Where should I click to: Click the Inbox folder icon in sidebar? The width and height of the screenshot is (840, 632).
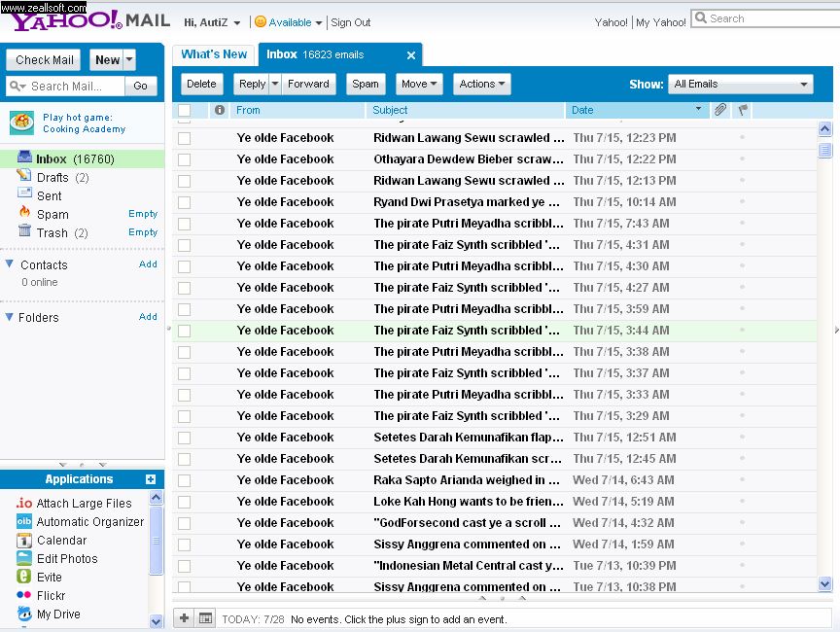[x=24, y=157]
